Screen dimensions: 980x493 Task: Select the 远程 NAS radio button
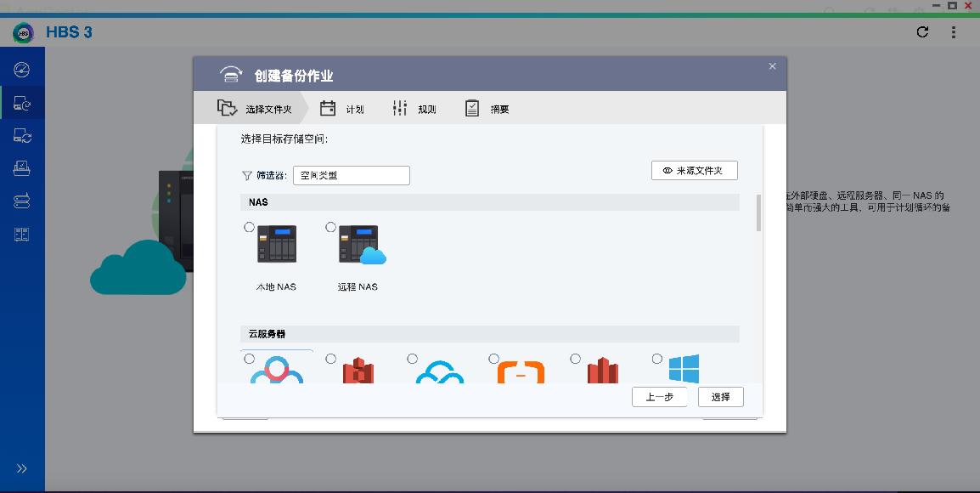click(330, 227)
